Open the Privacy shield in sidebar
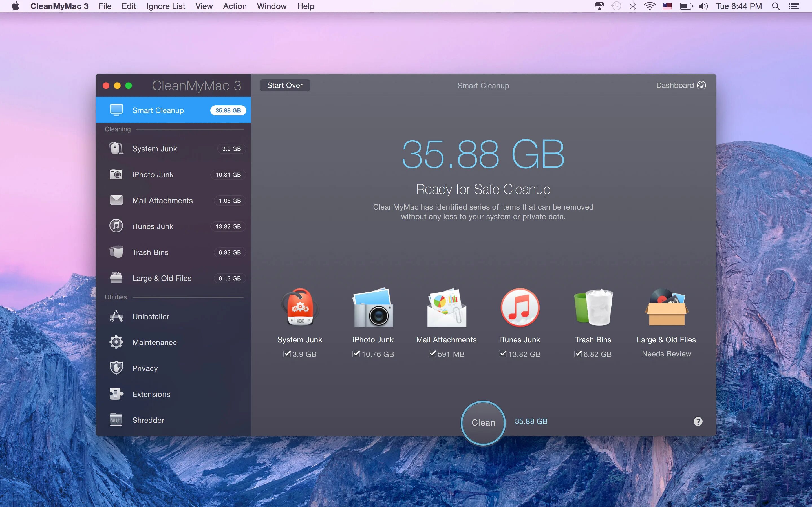The width and height of the screenshot is (812, 507). click(145, 368)
